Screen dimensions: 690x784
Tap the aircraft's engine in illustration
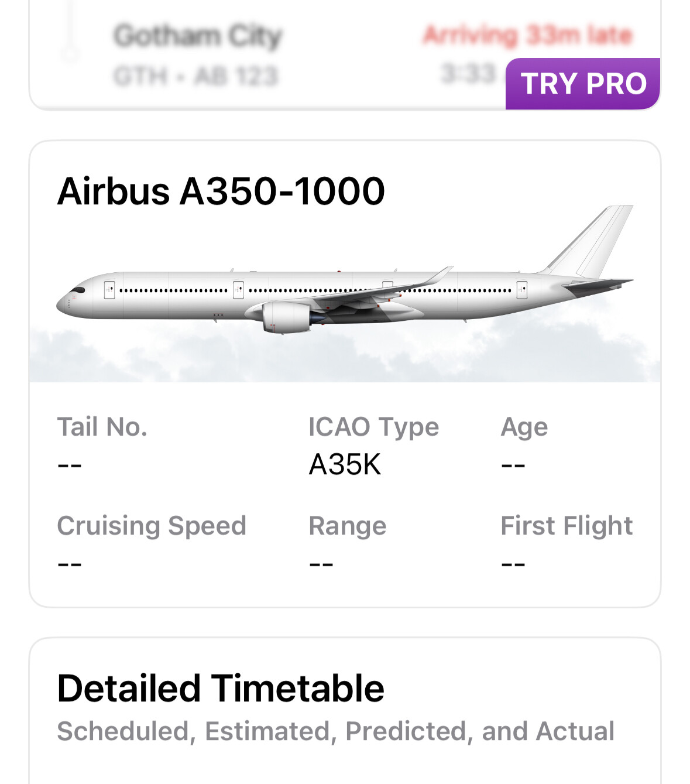click(x=286, y=317)
